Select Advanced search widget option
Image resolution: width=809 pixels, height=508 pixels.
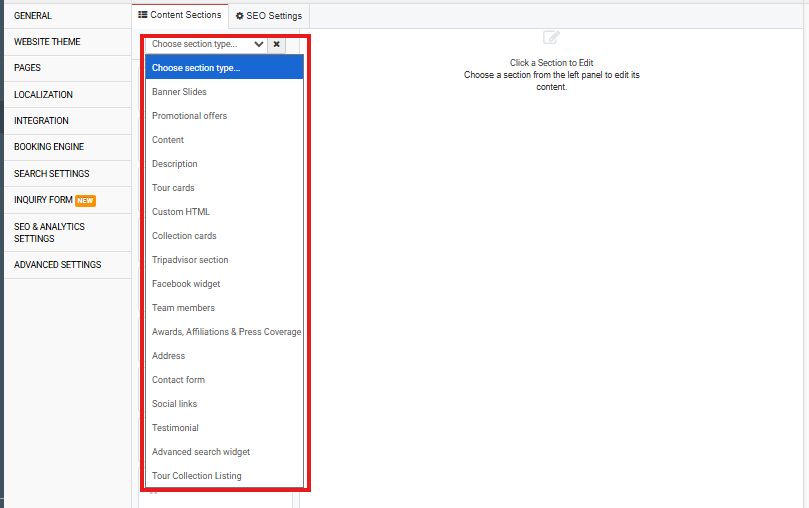click(201, 452)
